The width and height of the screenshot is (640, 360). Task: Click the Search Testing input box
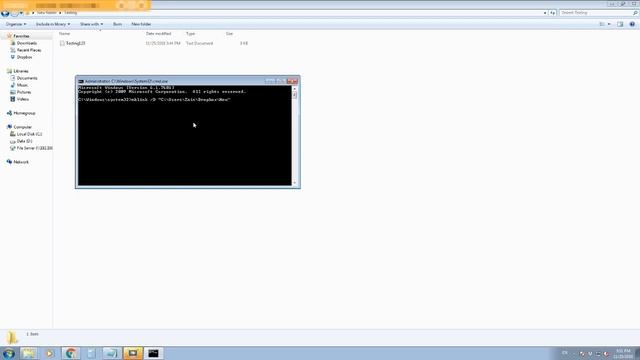pos(595,13)
